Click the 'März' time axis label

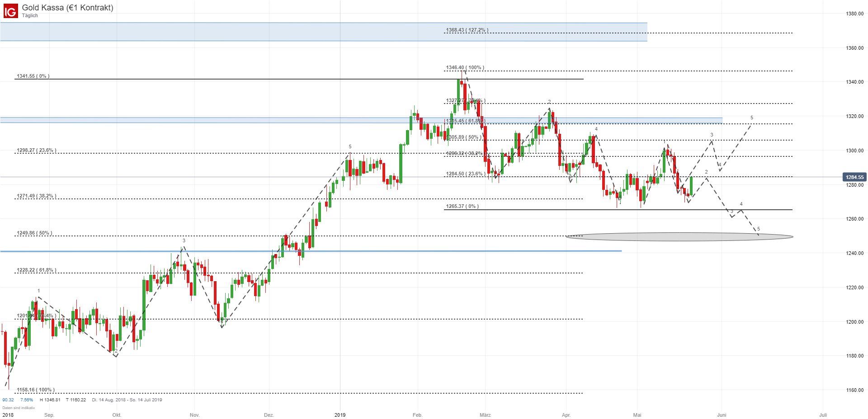[x=485, y=415]
